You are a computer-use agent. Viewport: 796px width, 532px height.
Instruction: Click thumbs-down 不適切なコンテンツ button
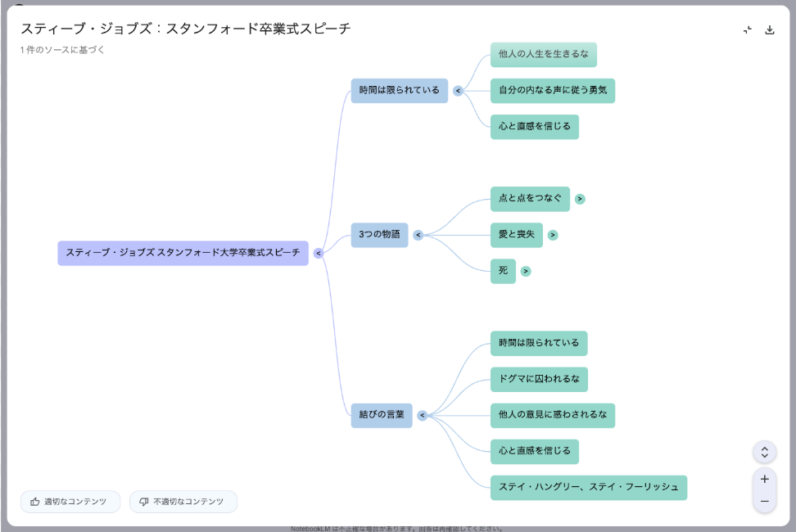click(183, 502)
